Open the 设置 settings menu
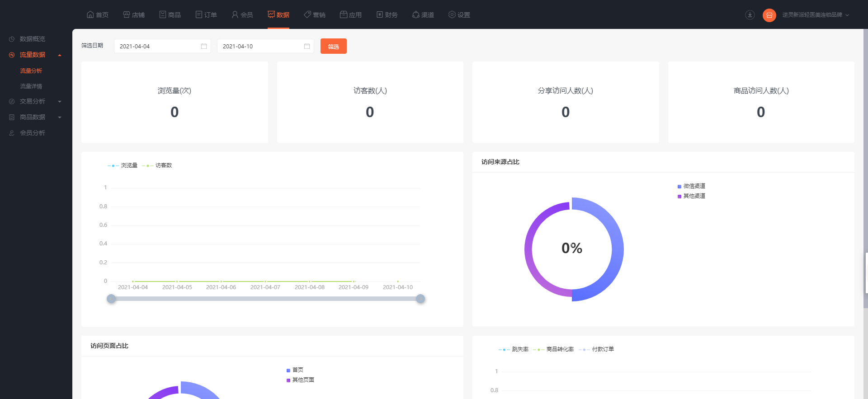The image size is (868, 399). point(459,15)
